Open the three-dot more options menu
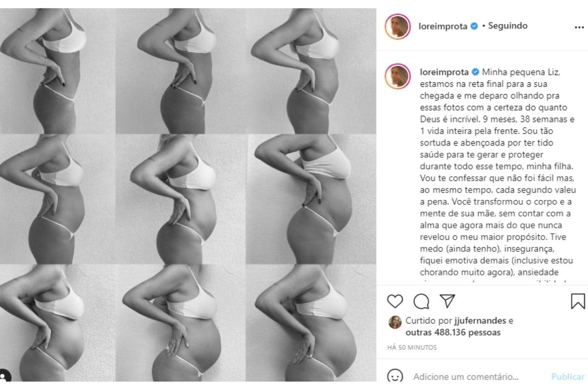Screen dimensions: 588x392 [579, 27]
